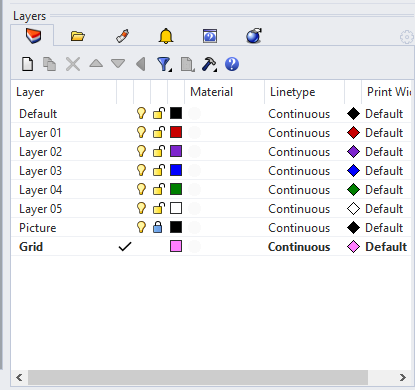415x390 pixels.
Task: Click the panel options gear icon
Action: pos(406,37)
